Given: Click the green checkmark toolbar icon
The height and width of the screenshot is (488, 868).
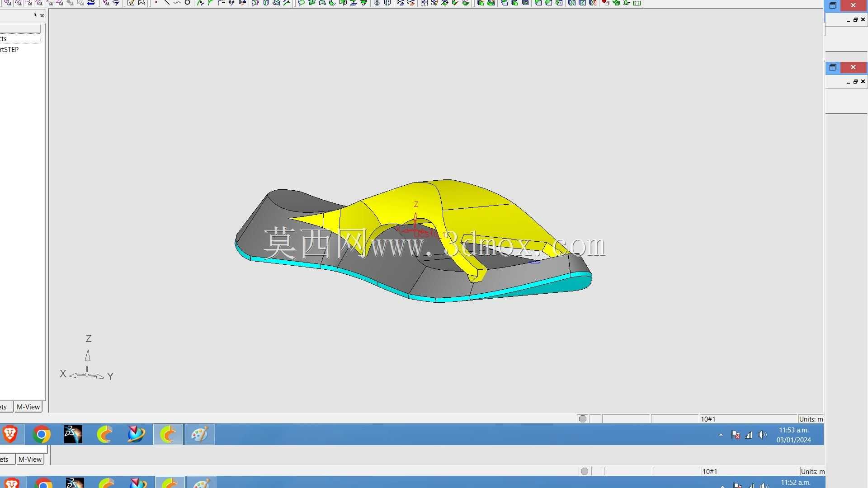Looking at the screenshot, I should 616,3.
